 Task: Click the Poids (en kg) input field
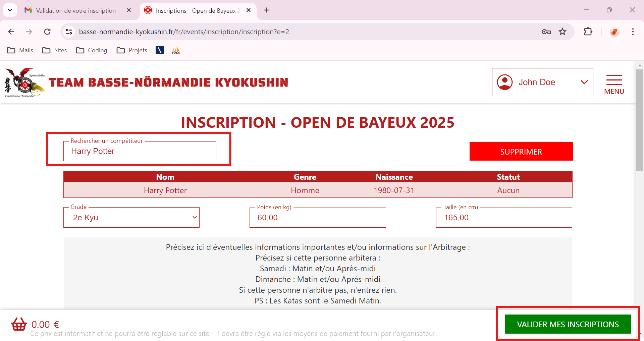click(318, 218)
